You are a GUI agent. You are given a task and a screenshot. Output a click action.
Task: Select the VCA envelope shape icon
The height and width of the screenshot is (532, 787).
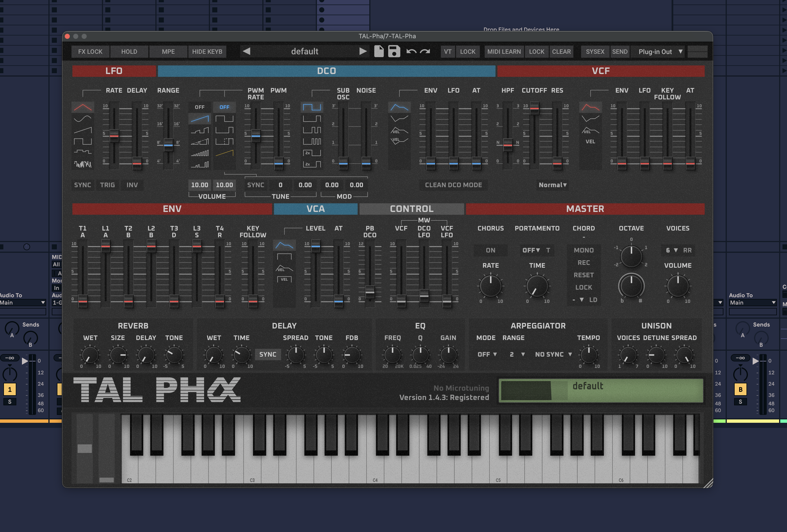click(x=284, y=245)
